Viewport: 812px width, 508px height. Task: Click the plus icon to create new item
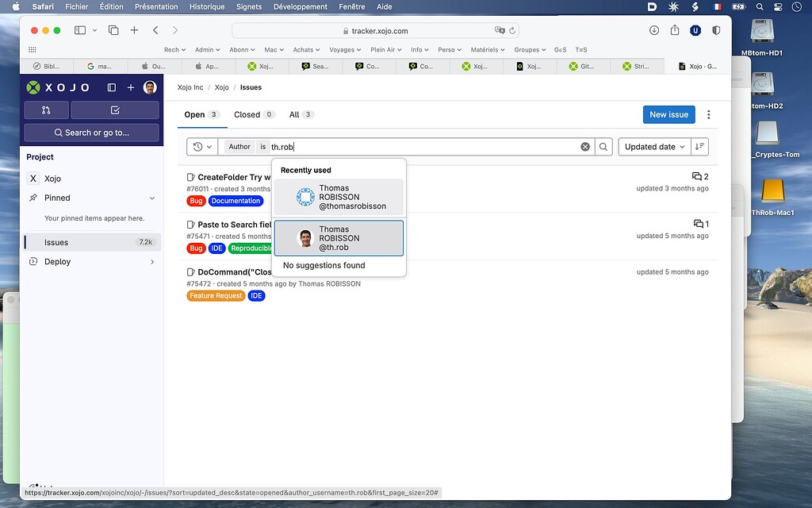click(x=130, y=87)
